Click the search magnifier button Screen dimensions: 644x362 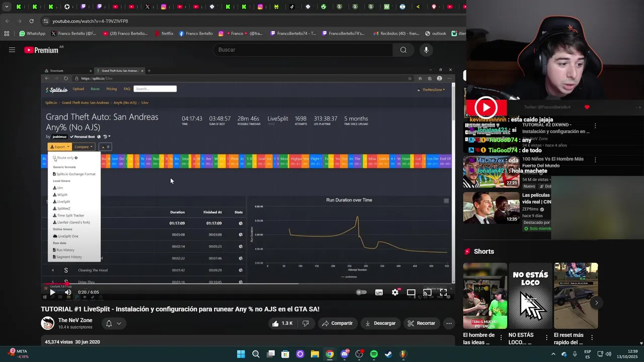coord(403,50)
